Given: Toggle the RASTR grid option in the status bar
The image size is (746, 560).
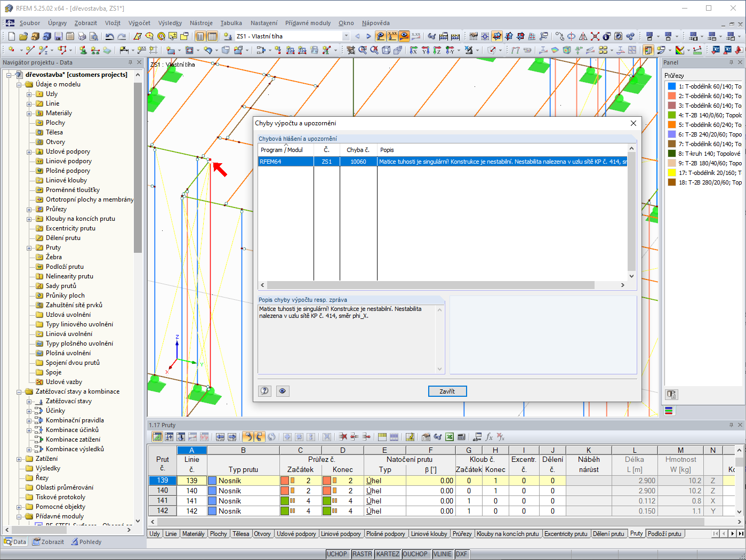Looking at the screenshot, I should 362,554.
